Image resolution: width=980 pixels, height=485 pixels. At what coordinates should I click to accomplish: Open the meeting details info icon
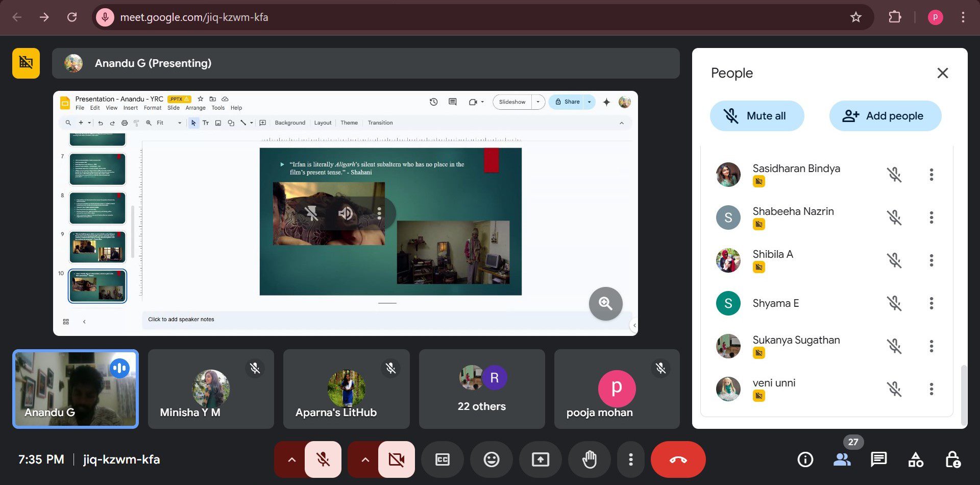pos(805,459)
